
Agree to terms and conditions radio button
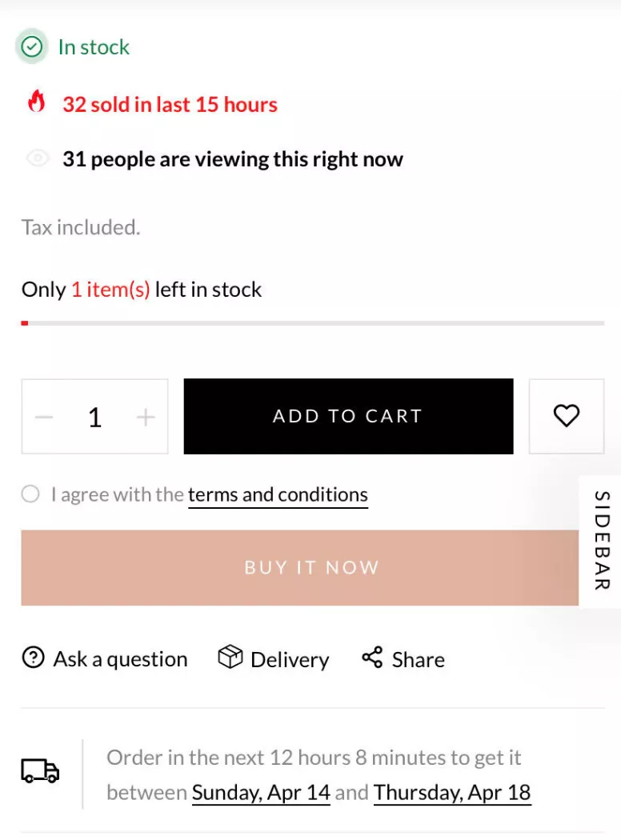pyautogui.click(x=30, y=494)
